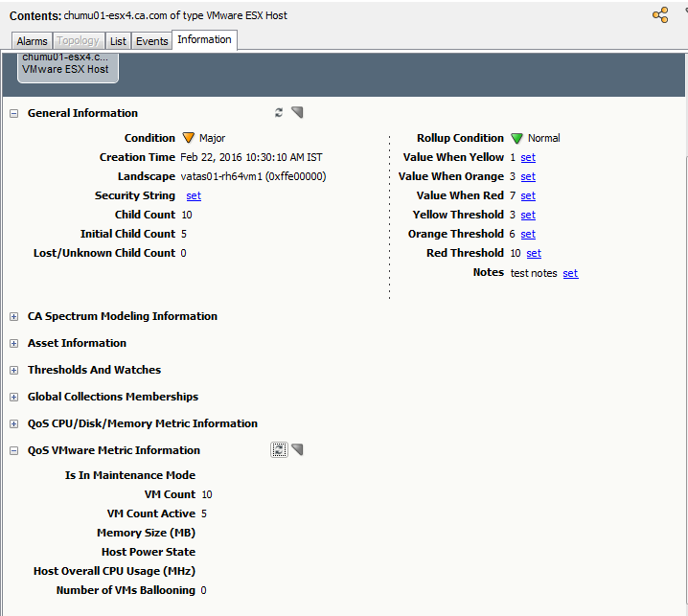The width and height of the screenshot is (688, 616).
Task: Click set link for Security String
Action: pyautogui.click(x=194, y=195)
